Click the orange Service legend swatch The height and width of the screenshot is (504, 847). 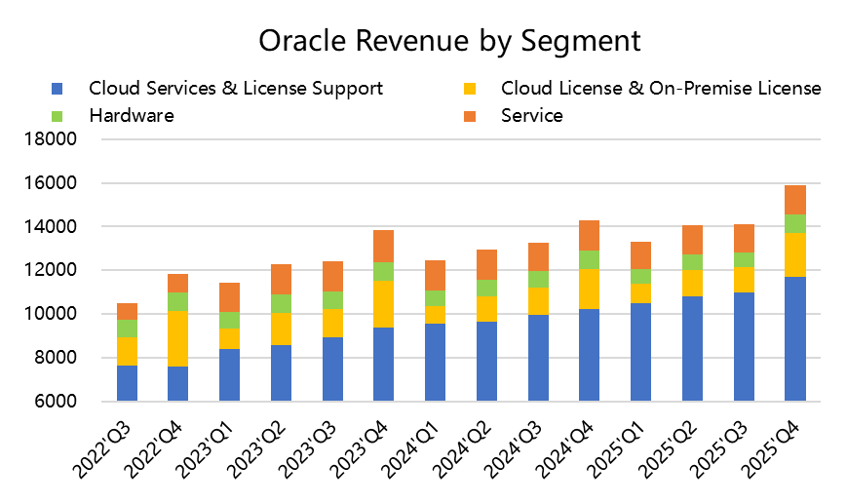[x=470, y=116]
